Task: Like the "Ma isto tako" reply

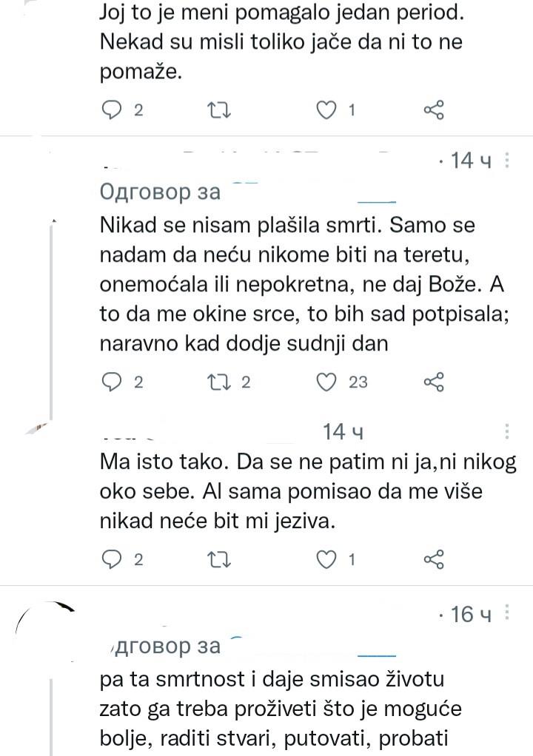Action: (326, 559)
